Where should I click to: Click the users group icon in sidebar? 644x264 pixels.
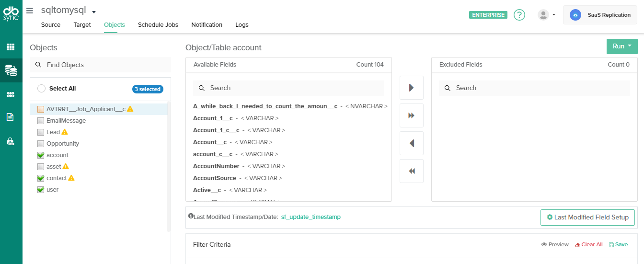[x=11, y=94]
